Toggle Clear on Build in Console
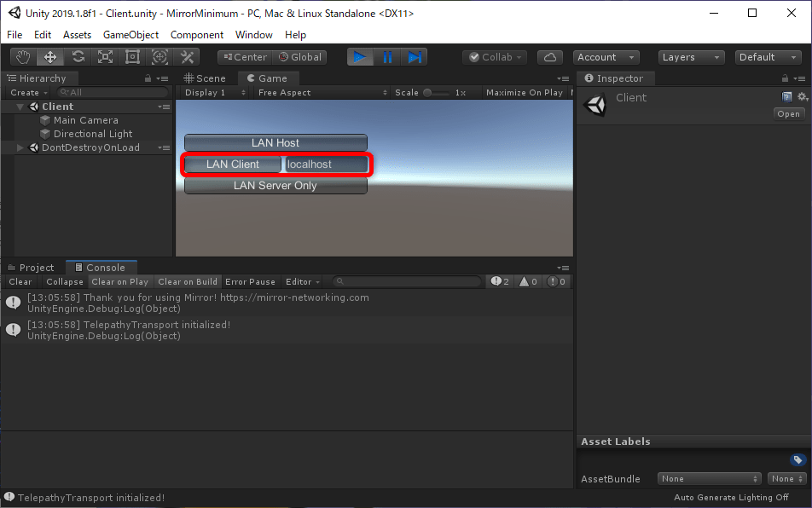812x508 pixels. coord(188,281)
